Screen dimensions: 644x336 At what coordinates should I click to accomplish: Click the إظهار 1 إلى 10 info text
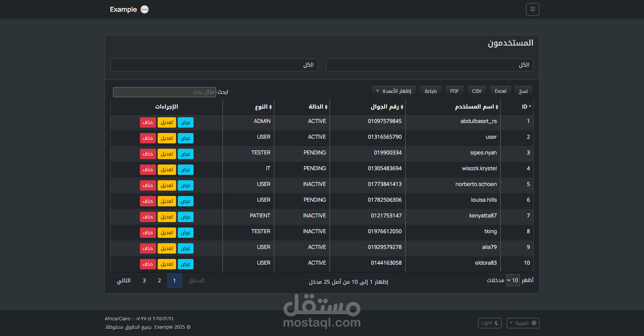348,282
